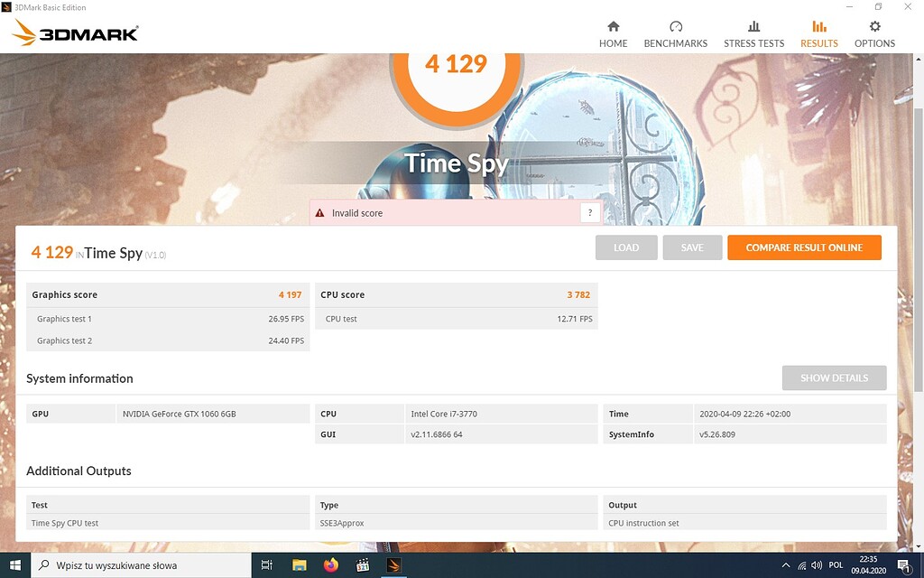Click the SAVE button

click(x=692, y=247)
